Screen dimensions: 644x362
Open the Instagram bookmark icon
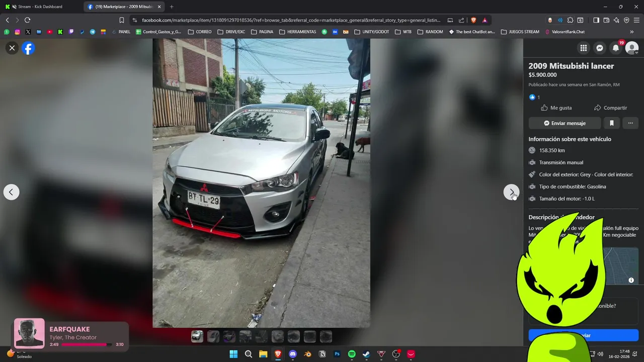point(17,32)
